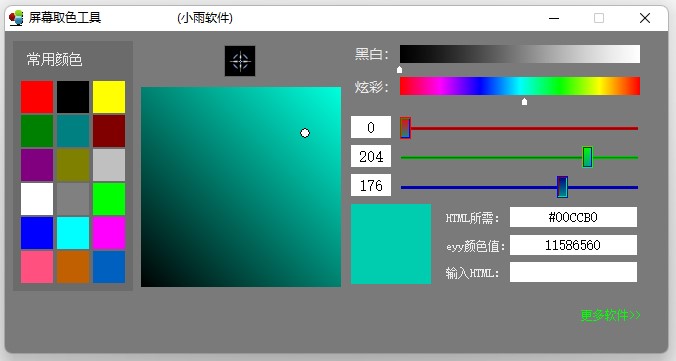Click the hue bar position marker

pyautogui.click(x=524, y=101)
